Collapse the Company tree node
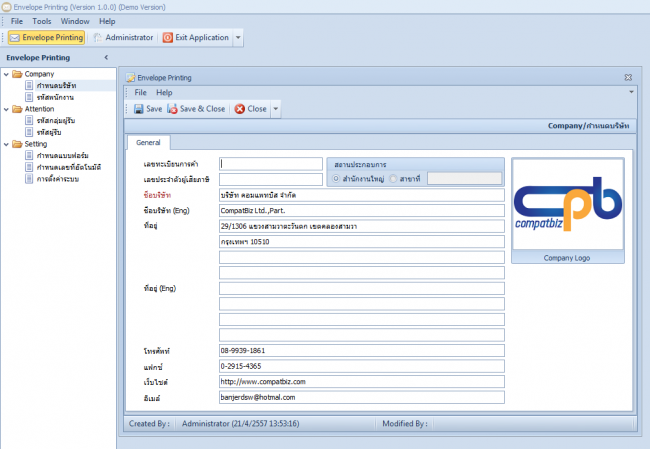The height and width of the screenshot is (449, 650). click(6, 74)
